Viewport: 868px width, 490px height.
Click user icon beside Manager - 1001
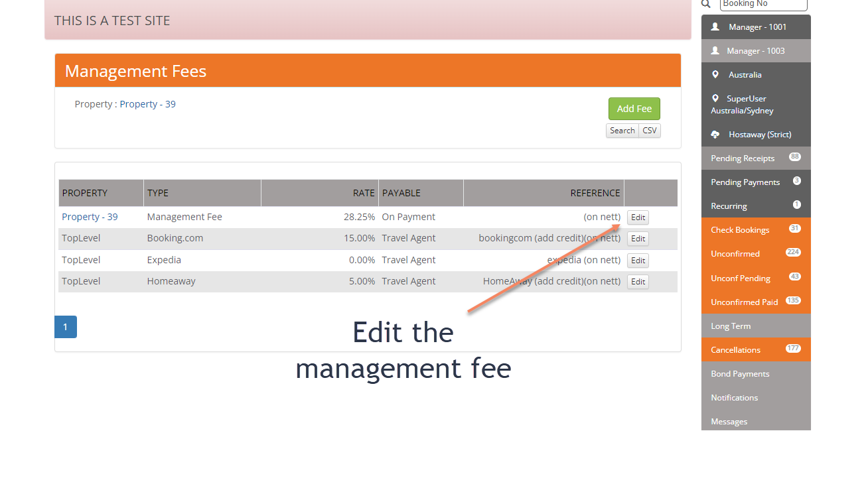[x=715, y=27]
